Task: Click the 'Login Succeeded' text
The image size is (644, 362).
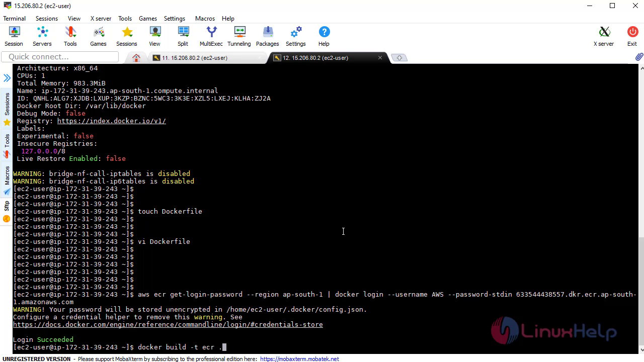Action: point(43,340)
